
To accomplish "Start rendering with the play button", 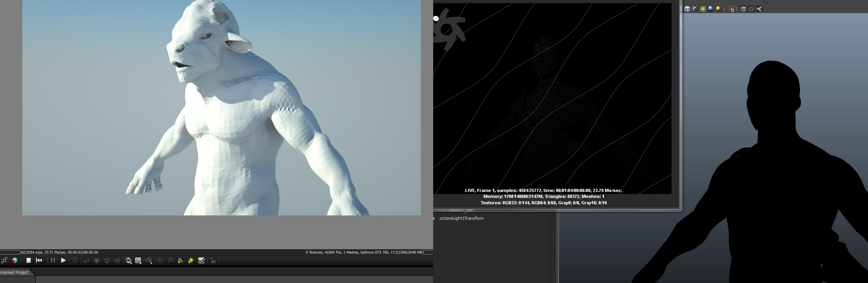I will click(x=63, y=260).
